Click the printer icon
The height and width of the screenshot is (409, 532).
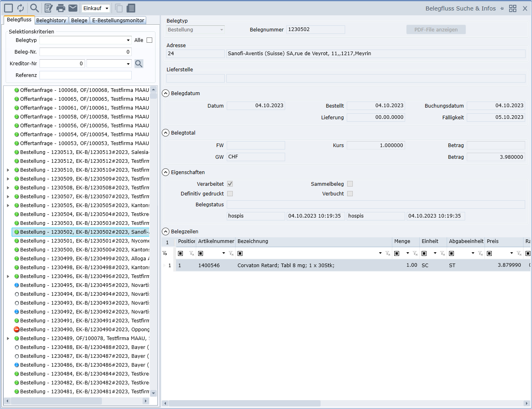pyautogui.click(x=61, y=8)
